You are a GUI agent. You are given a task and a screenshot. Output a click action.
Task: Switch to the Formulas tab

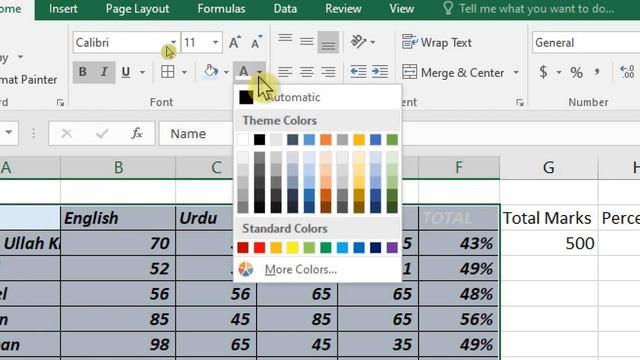point(221,9)
